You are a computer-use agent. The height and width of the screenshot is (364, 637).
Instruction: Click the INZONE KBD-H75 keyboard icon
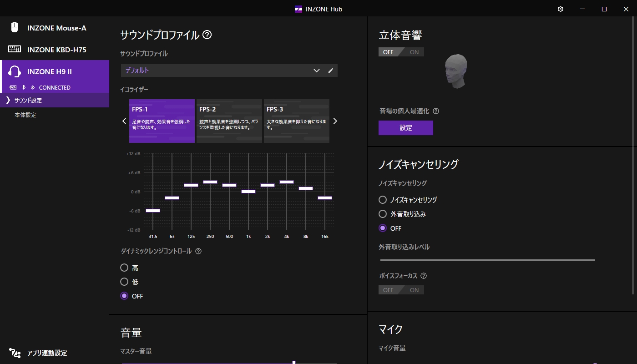click(x=15, y=49)
